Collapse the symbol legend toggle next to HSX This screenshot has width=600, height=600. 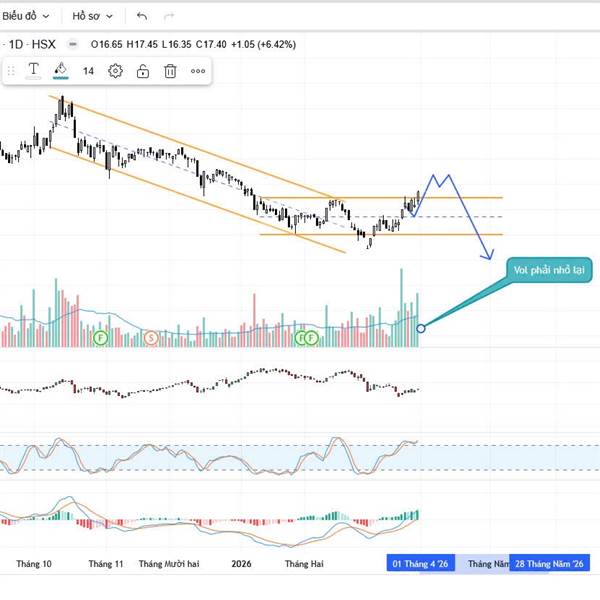72,44
